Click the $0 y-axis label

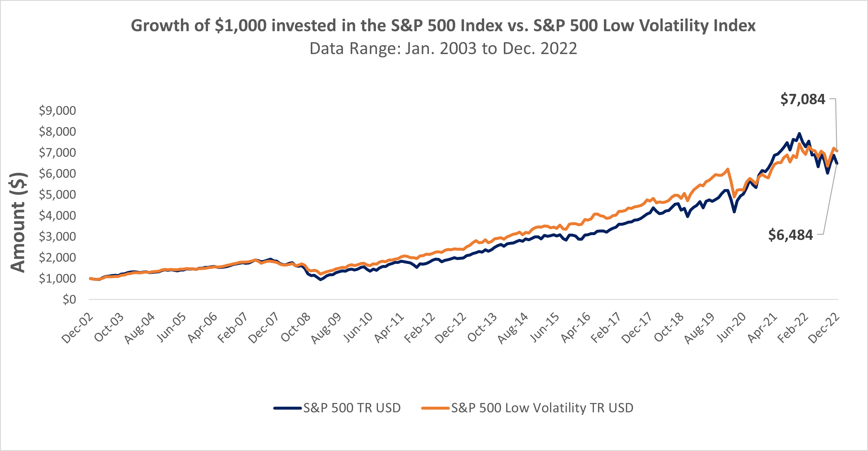(69, 299)
